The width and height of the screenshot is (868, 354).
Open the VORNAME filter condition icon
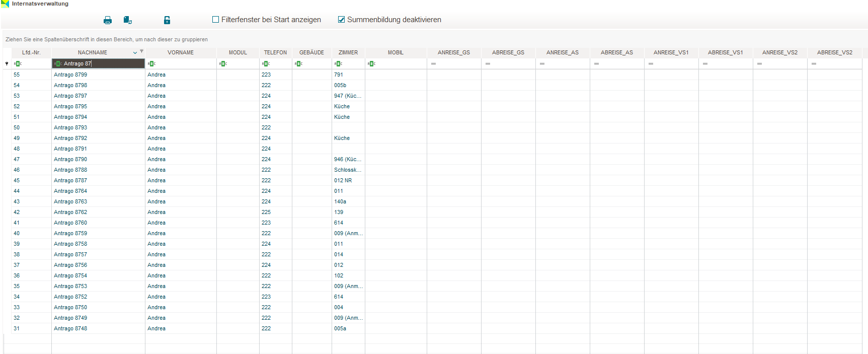point(151,64)
